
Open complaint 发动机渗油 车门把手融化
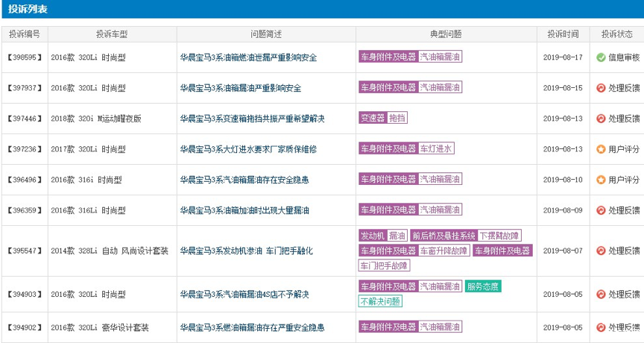point(246,251)
